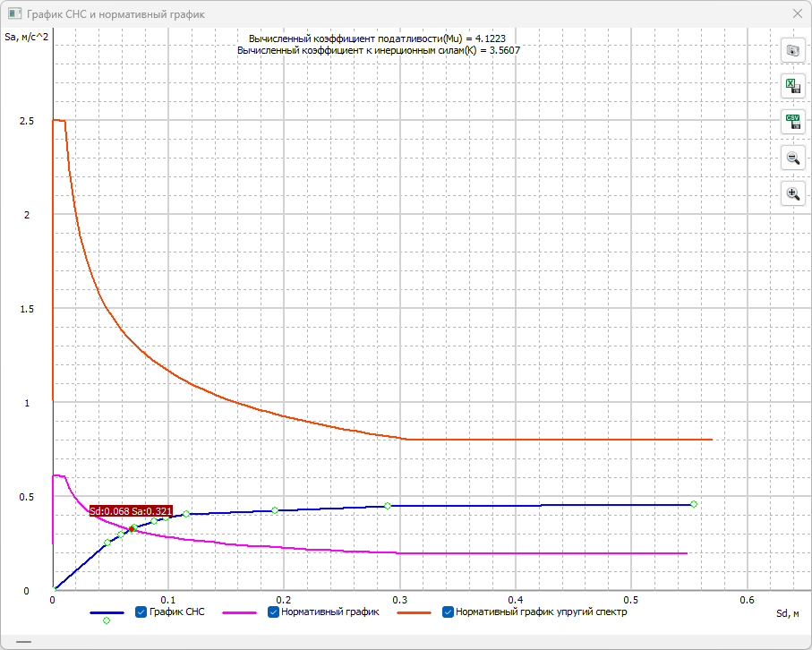This screenshot has width=812, height=650.
Task: Click Нормативный график упругий спектр label
Action: (x=541, y=612)
